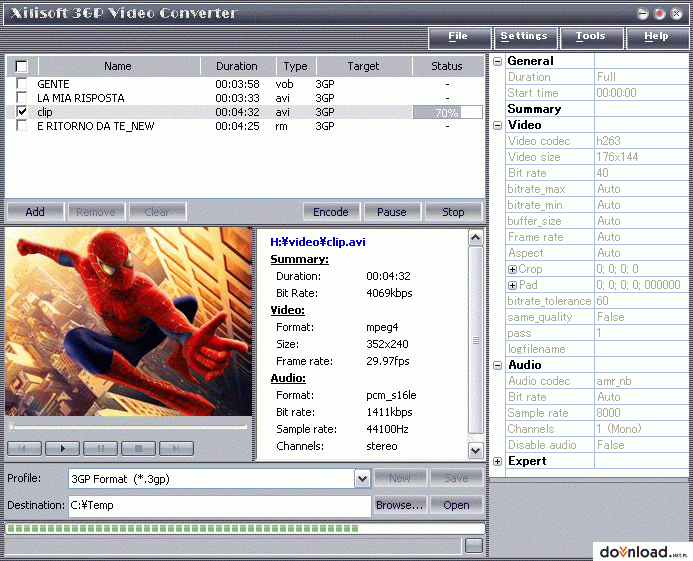Toggle the select-all checkbox in list header
This screenshot has width=693, height=561.
21,66
